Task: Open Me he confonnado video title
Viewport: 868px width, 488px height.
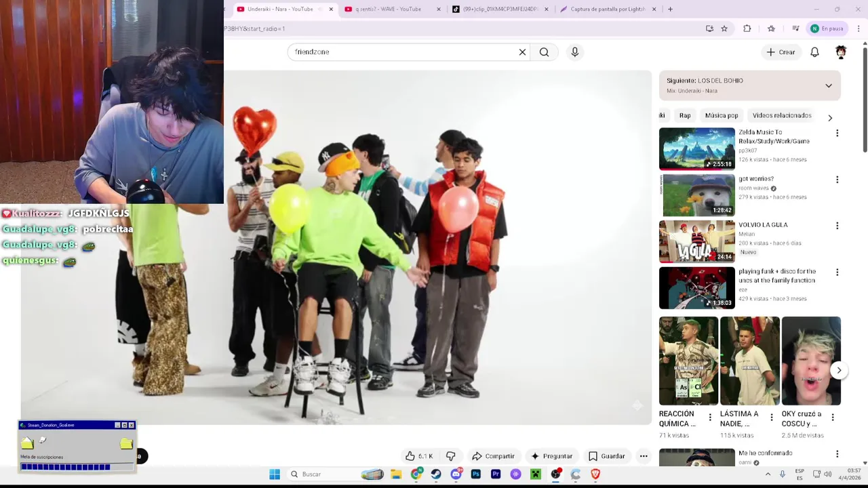Action: coord(765,453)
